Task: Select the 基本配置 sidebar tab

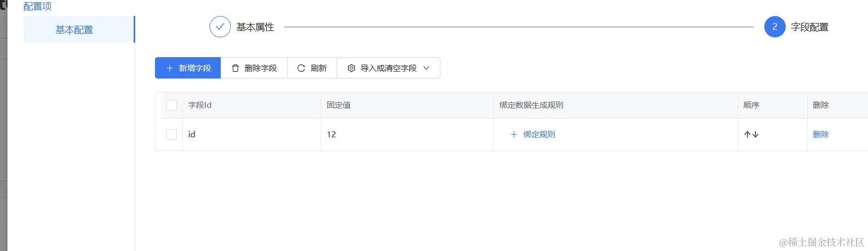Action: tap(79, 29)
